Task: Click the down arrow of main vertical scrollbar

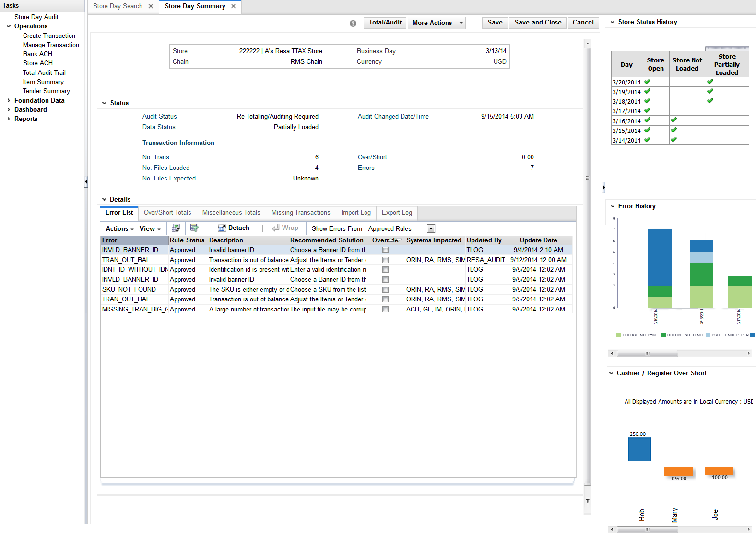Action: [588, 501]
